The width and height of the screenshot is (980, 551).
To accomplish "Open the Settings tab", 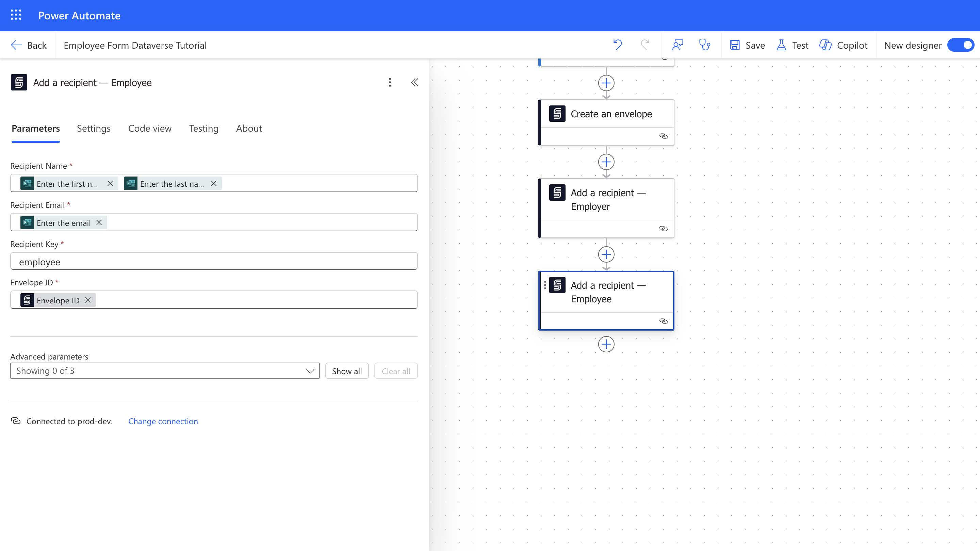I will click(94, 129).
